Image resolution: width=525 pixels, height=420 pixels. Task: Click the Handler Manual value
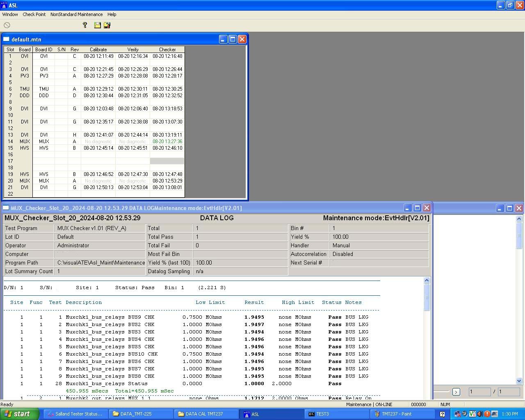point(379,245)
